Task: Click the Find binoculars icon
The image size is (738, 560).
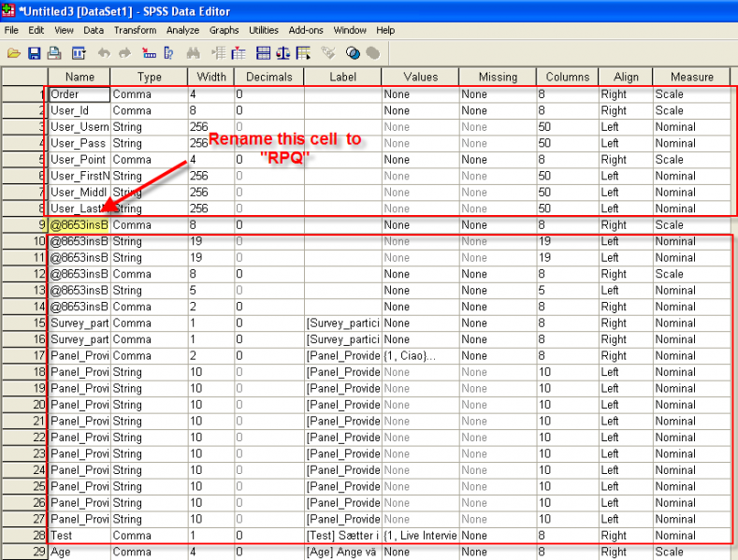Action: pos(194,53)
